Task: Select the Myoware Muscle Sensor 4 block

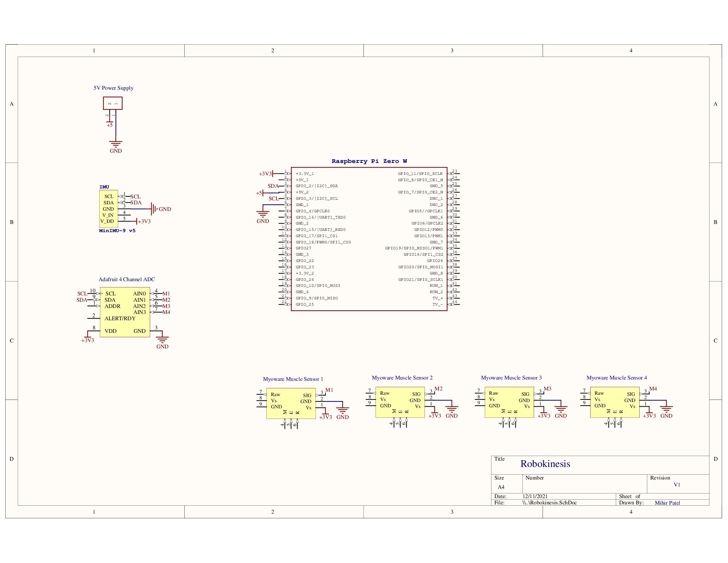Action: click(615, 402)
